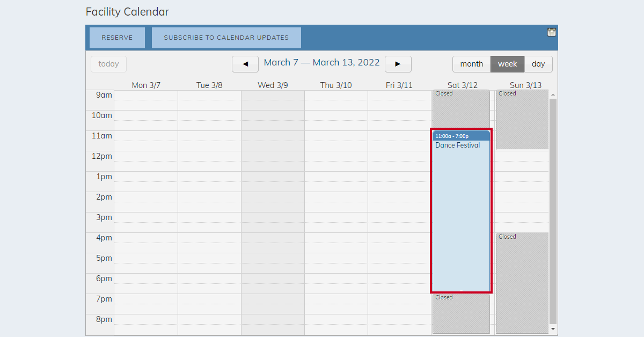Click the Facility Calendar heading
Screen dimensions: 644x337
click(x=127, y=12)
